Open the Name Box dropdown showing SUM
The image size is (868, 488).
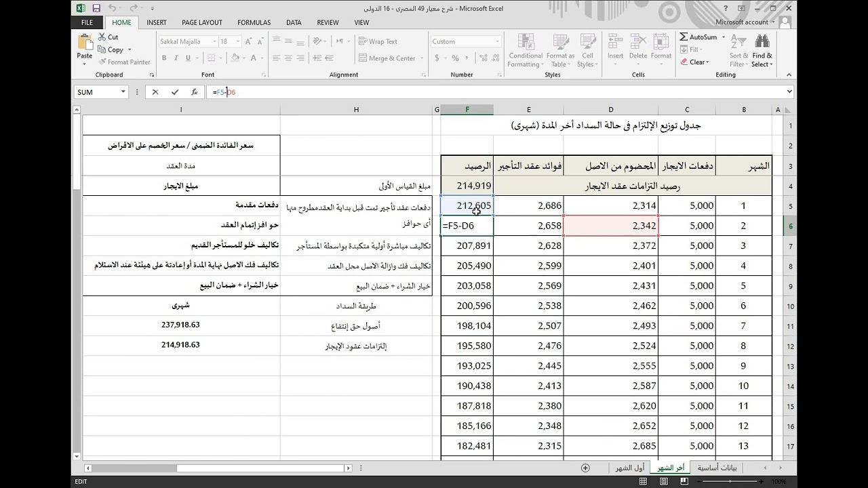click(x=123, y=92)
